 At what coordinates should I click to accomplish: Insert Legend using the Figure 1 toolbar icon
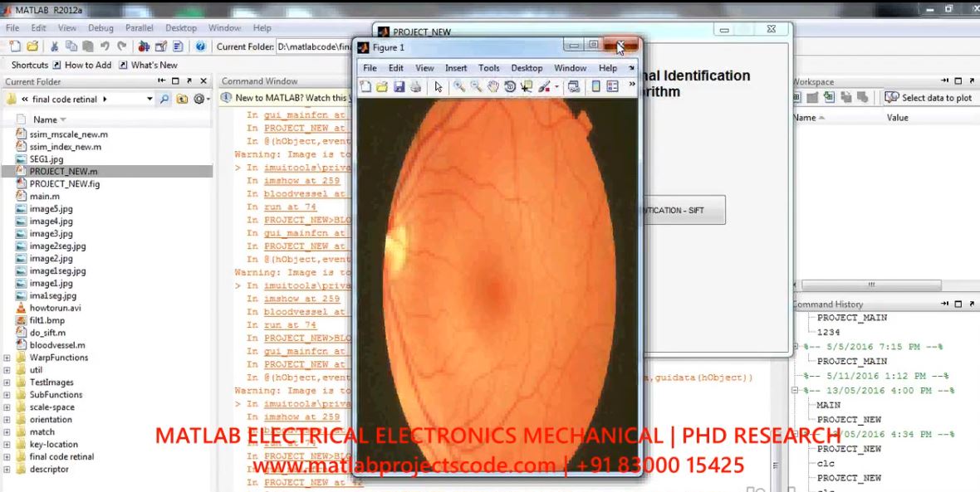pos(613,87)
